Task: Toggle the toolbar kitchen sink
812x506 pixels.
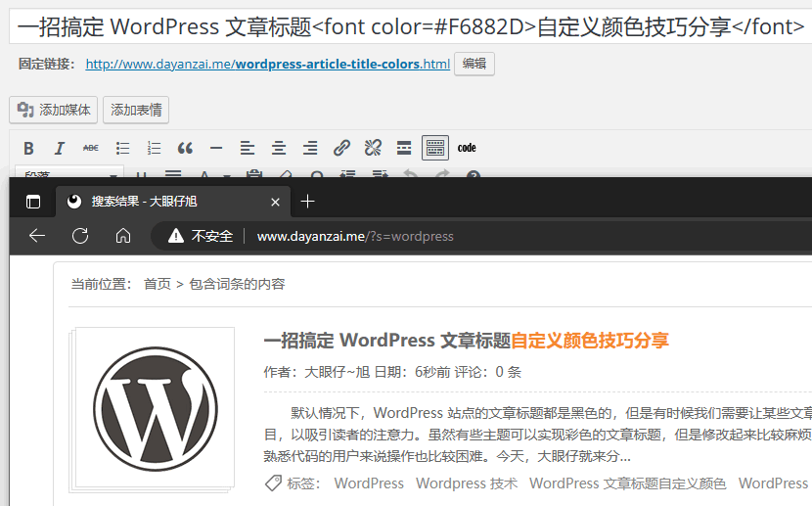Action: click(x=435, y=148)
